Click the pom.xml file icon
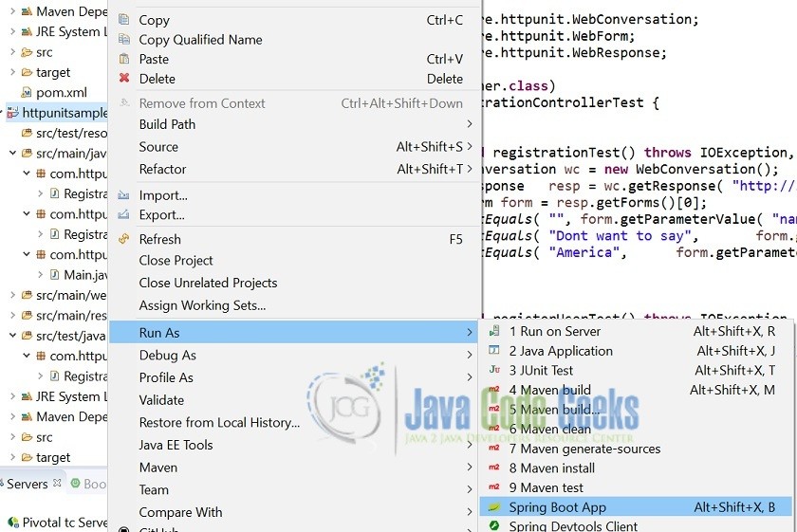The image size is (797, 532). (27, 93)
